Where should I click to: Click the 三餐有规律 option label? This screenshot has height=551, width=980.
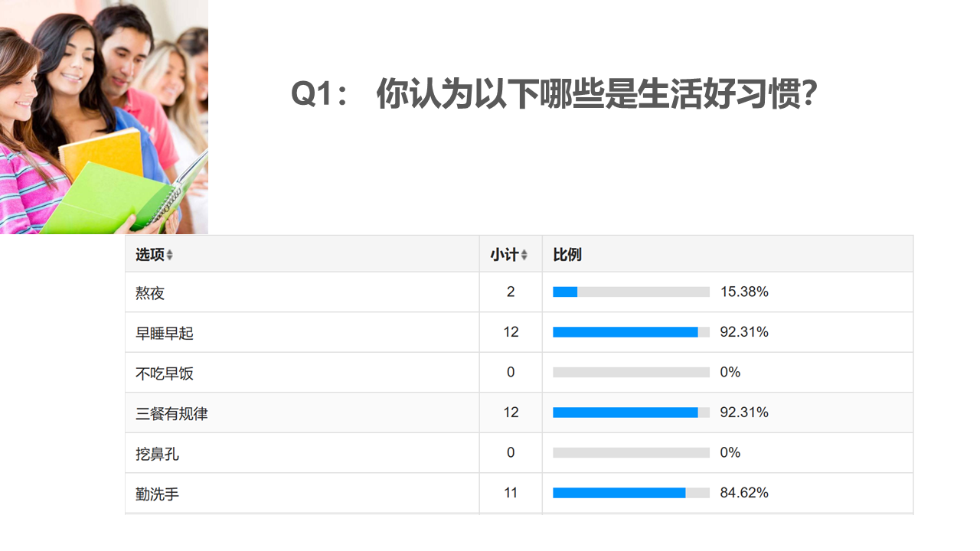(171, 413)
